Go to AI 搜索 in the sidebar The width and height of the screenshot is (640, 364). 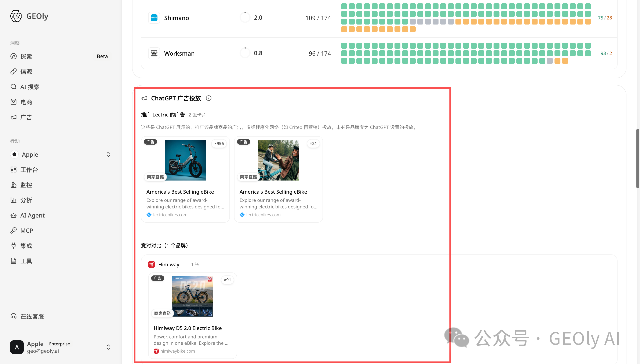point(30,87)
